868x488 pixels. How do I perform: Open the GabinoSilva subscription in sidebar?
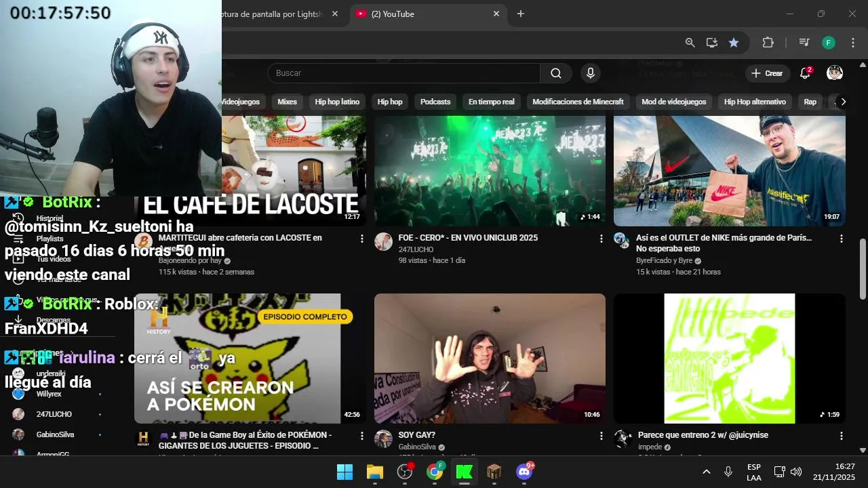[x=54, y=434]
